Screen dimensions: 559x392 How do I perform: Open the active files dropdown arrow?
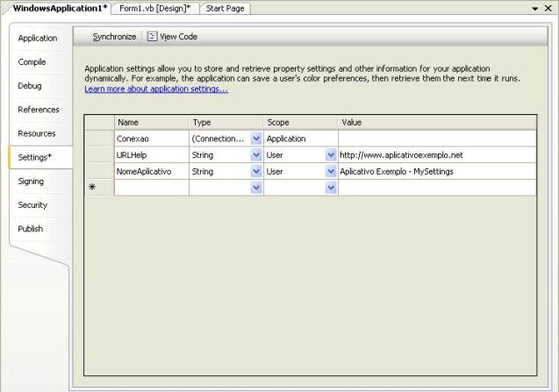(535, 8)
